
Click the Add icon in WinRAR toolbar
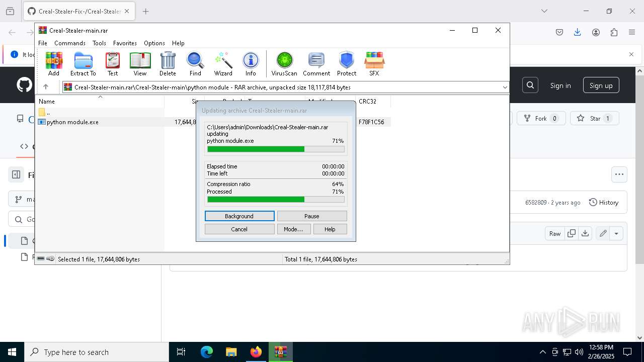(54, 64)
